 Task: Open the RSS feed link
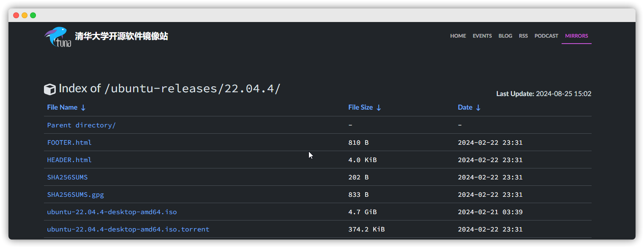524,36
